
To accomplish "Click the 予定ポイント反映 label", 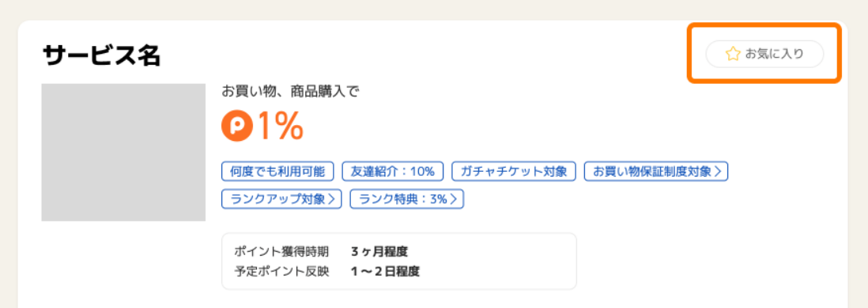I will coord(281,272).
